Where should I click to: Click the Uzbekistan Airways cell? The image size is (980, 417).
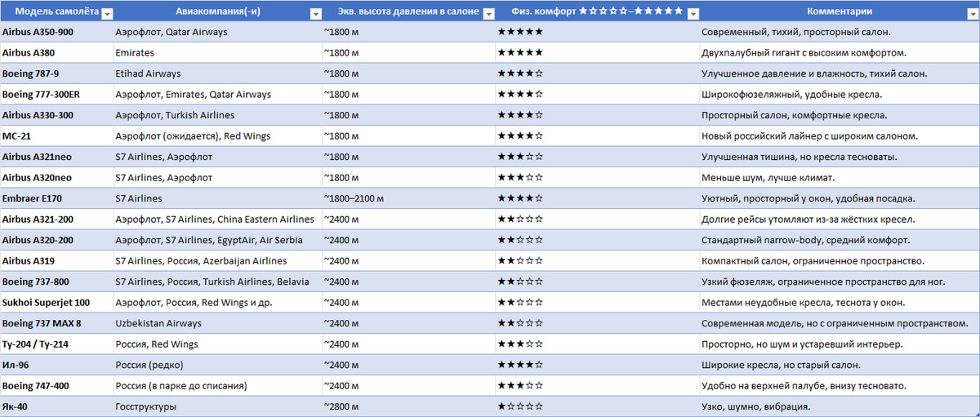click(x=218, y=323)
